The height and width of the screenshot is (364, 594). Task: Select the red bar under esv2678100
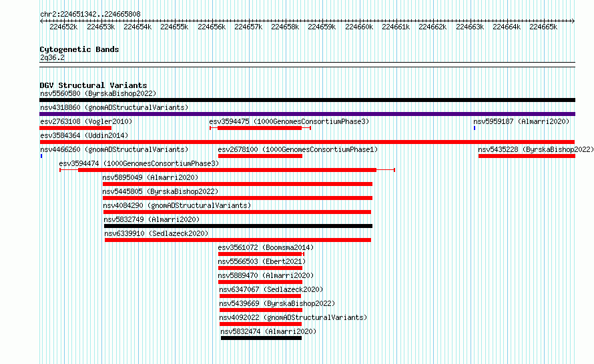(x=260, y=156)
